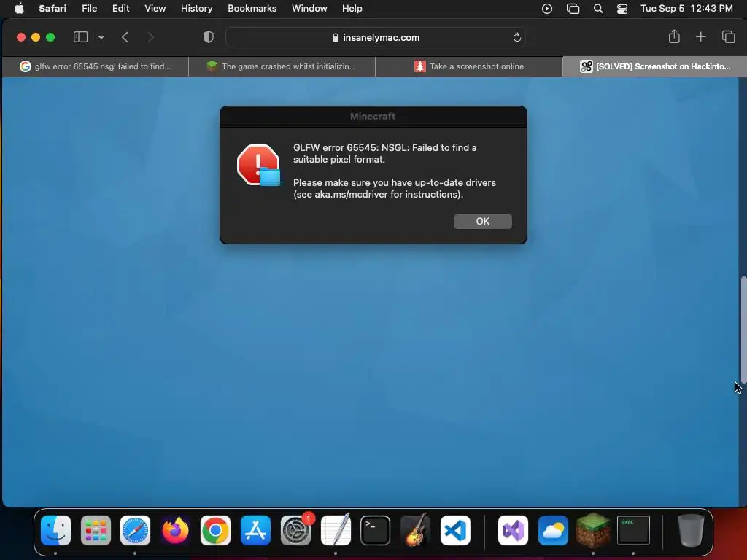The width and height of the screenshot is (747, 560).
Task: Open the Bookmarks menu
Action: 252,9
